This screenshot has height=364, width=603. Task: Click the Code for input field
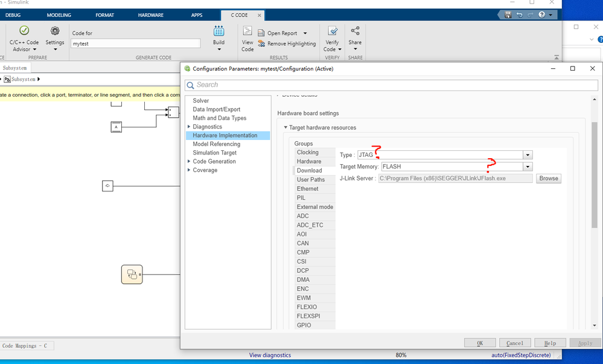coord(136,43)
